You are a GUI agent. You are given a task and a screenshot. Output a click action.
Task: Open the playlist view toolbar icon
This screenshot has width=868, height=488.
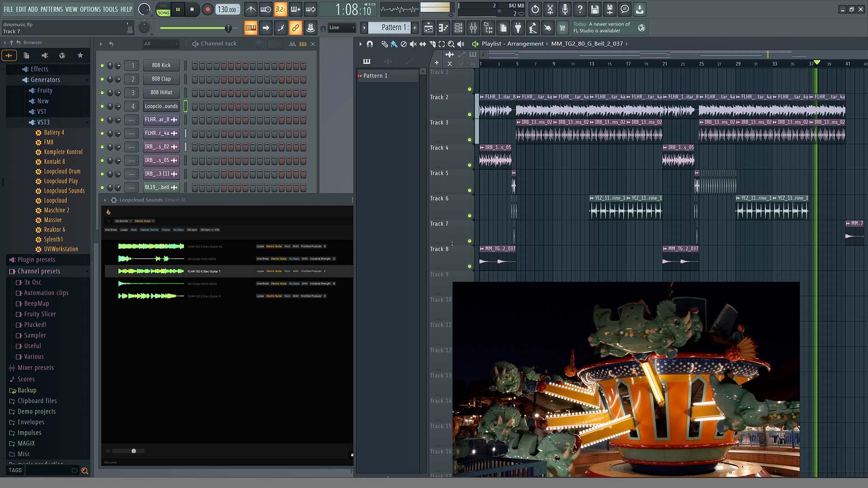(429, 28)
